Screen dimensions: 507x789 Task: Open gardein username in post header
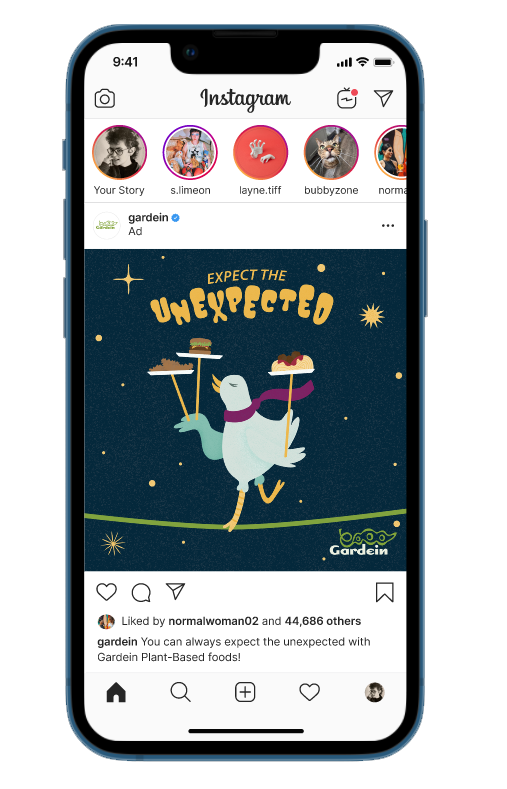[148, 218]
